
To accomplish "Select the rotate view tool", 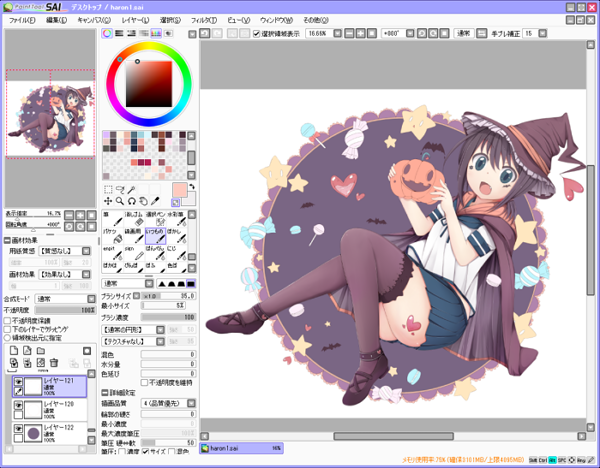I will pyautogui.click(x=132, y=201).
